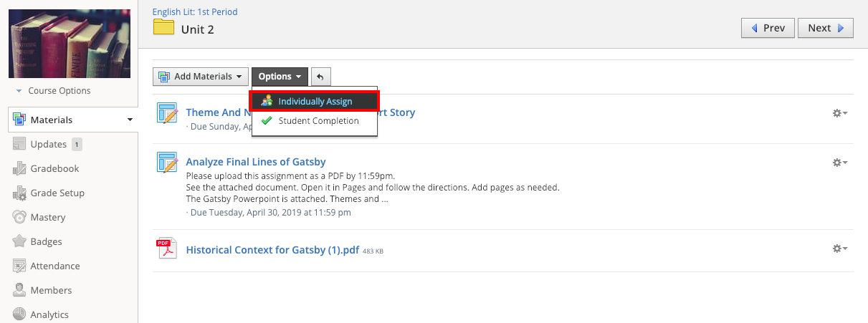This screenshot has height=323, width=868.
Task: Click the Gradebook sidebar icon
Action: click(x=19, y=169)
